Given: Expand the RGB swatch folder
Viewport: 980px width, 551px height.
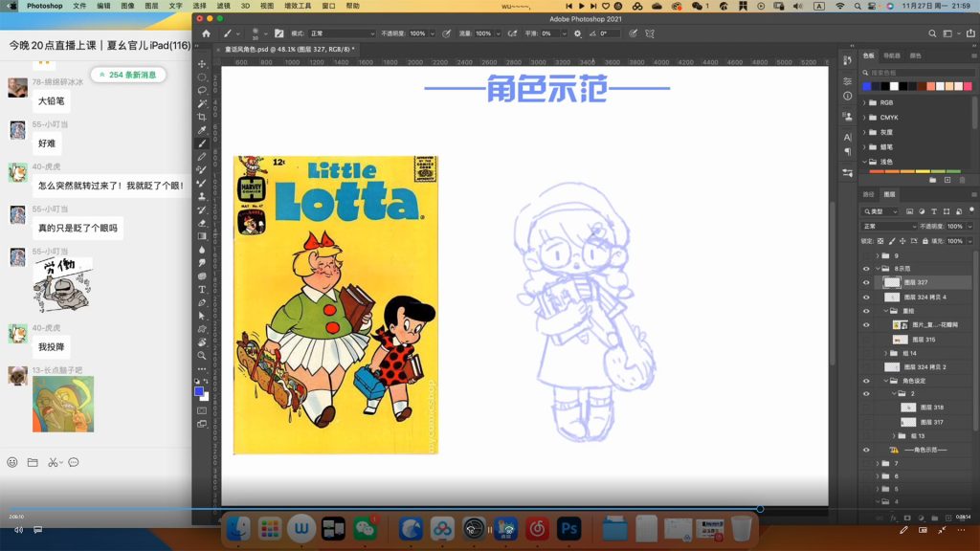Looking at the screenshot, I should pos(865,102).
